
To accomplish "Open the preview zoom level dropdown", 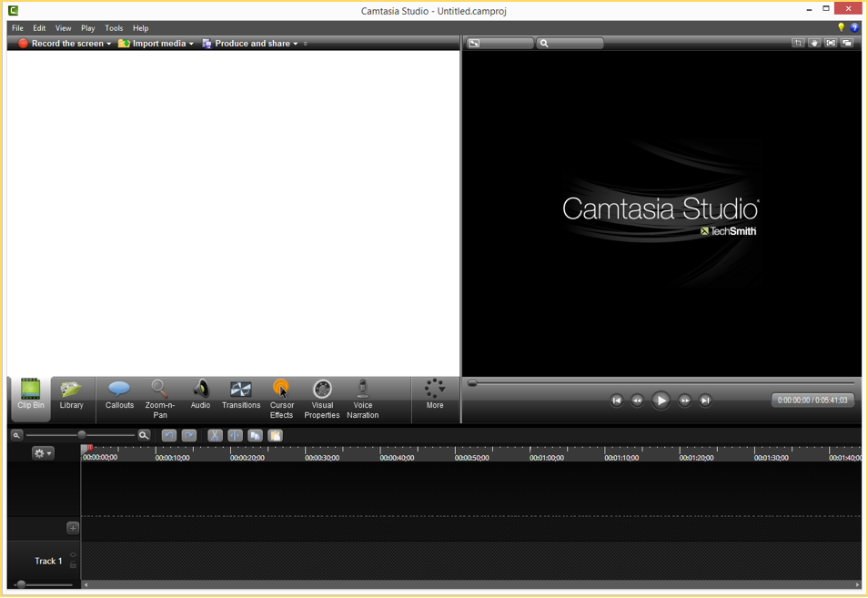I will tap(570, 43).
